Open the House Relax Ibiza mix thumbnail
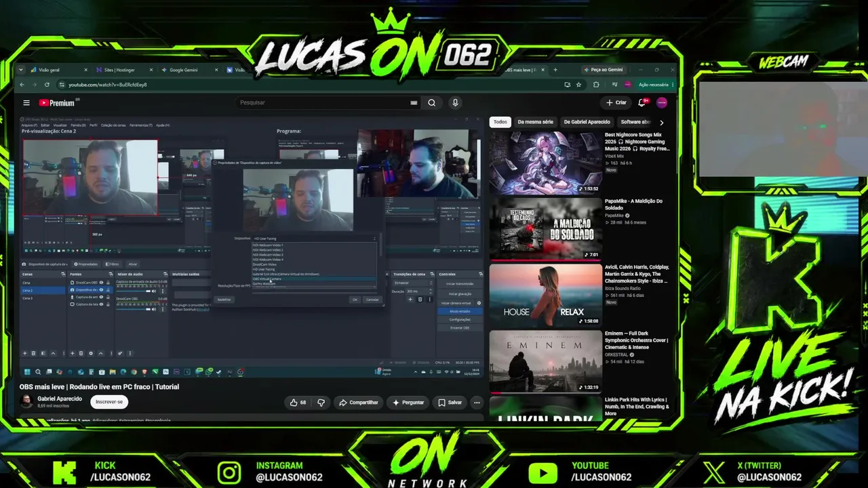868x488 pixels. click(x=545, y=296)
